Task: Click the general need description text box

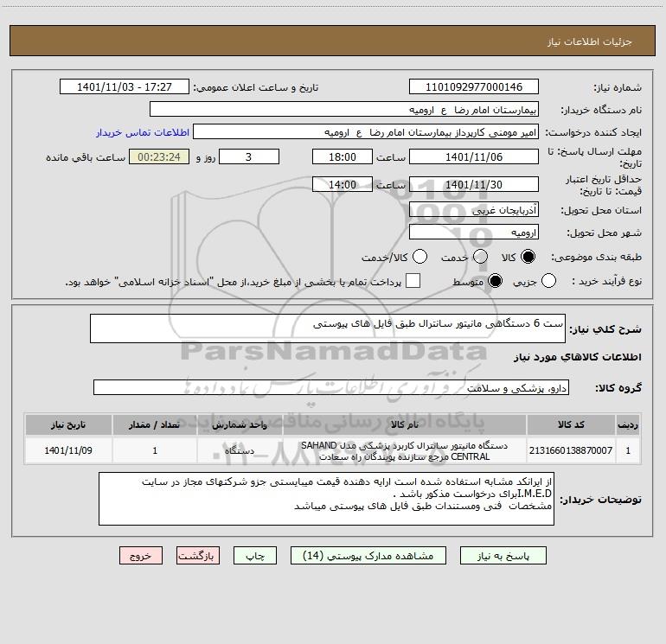Action: coord(328,328)
